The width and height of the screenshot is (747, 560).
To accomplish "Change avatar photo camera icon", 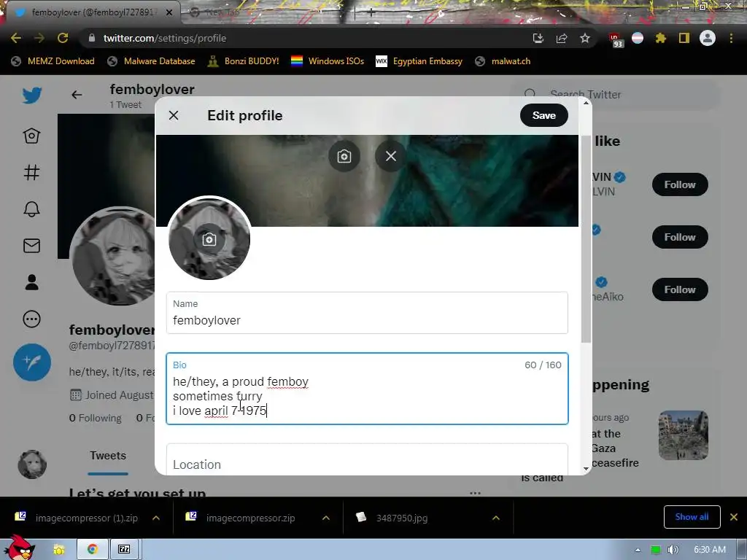I will (209, 239).
